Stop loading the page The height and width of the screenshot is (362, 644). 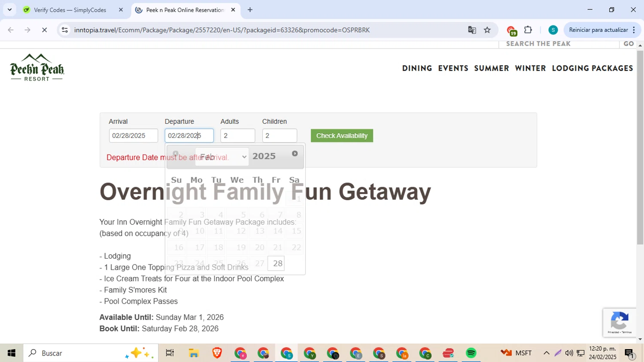[x=44, y=30]
